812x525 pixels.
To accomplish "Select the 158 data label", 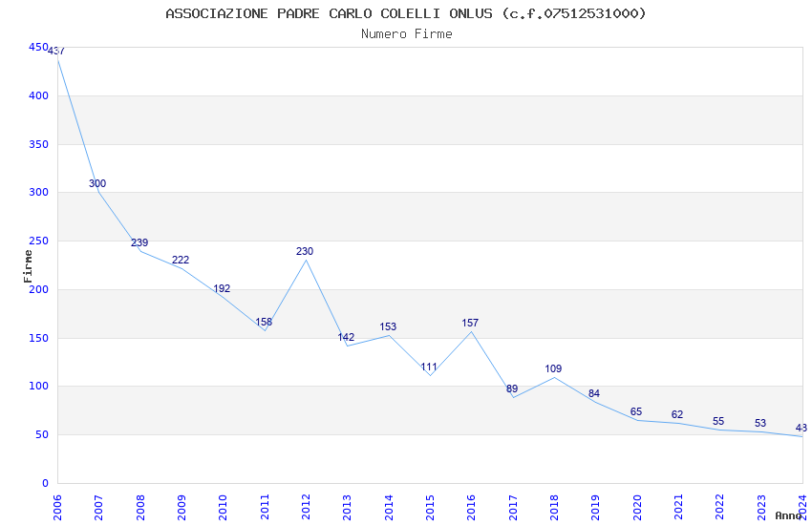I will click(x=264, y=322).
